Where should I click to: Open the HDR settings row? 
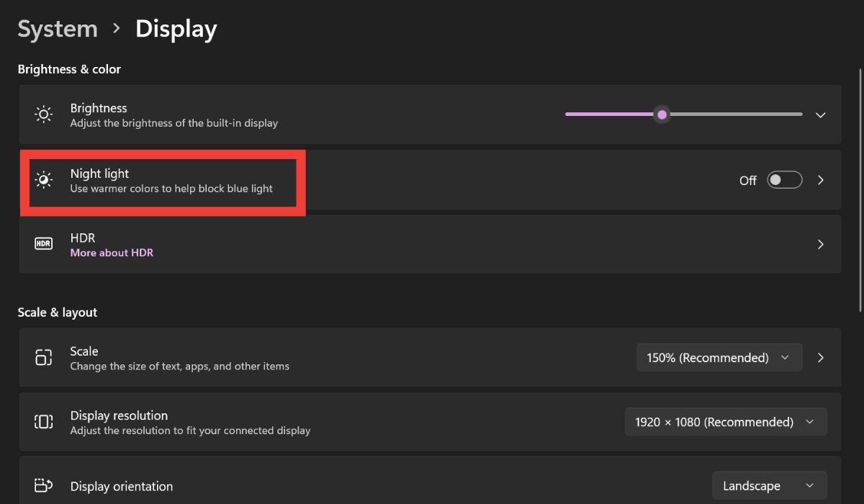[x=432, y=244]
